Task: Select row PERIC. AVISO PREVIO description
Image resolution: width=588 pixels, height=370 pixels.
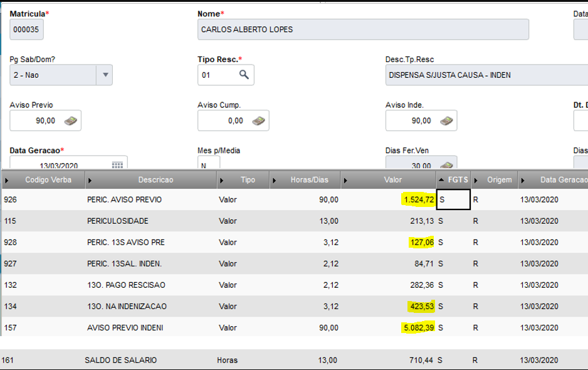Action: [x=125, y=199]
